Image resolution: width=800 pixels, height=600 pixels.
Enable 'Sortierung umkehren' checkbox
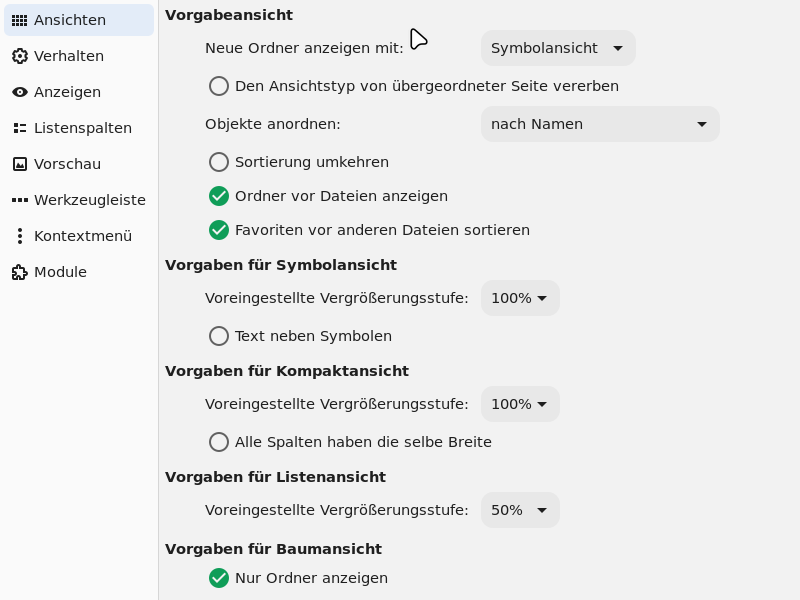219,162
